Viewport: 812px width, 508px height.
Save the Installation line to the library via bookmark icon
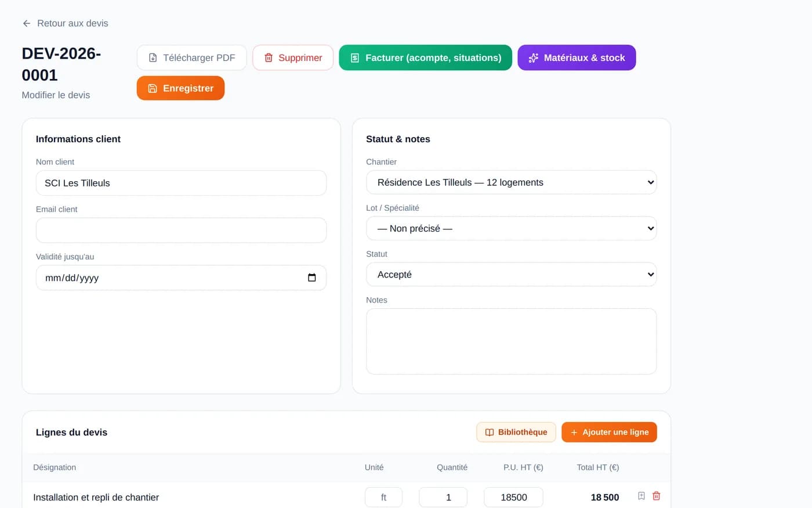tap(641, 496)
